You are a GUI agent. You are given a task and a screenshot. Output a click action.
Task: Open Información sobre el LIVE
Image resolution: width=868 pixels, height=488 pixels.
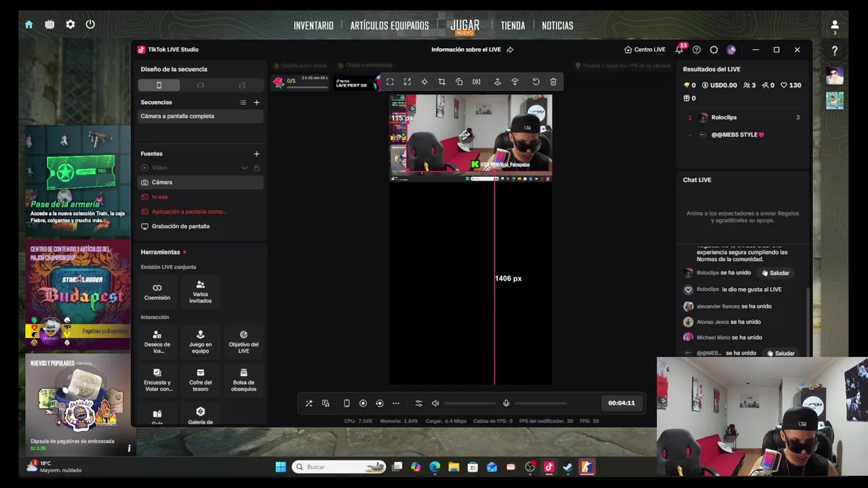click(472, 49)
